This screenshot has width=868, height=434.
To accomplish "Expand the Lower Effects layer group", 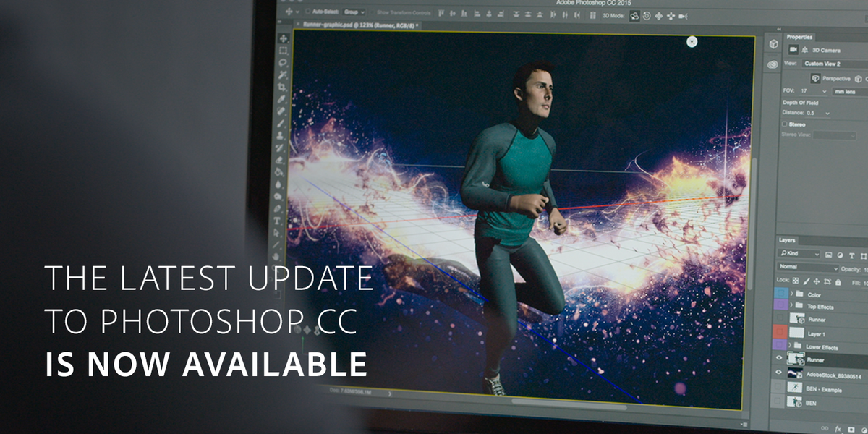I will (789, 346).
